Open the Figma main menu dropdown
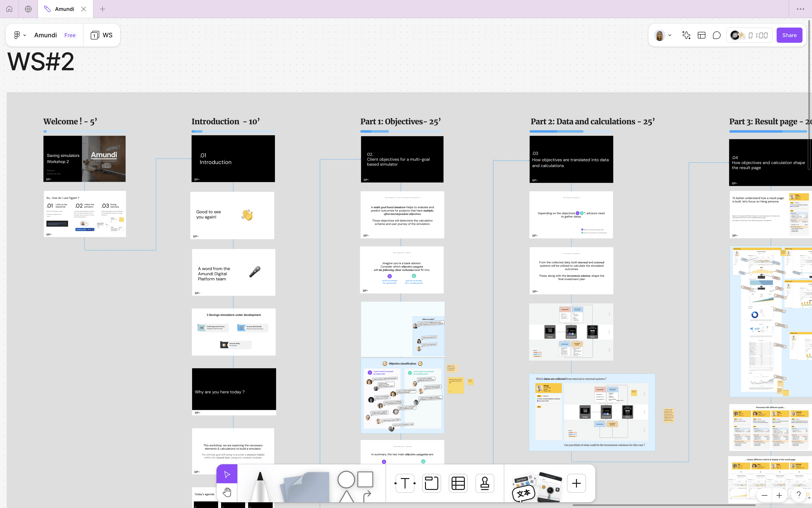 pyautogui.click(x=19, y=35)
